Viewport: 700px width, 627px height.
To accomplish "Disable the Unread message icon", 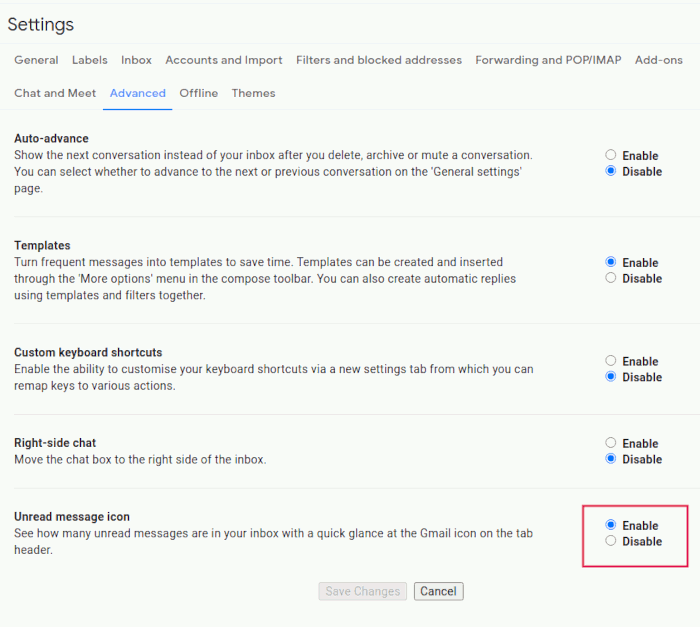I will [x=610, y=542].
